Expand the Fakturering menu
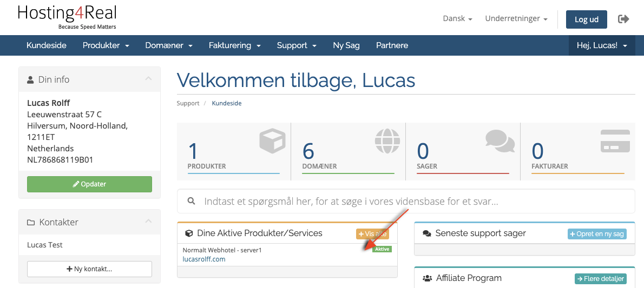Screen dimensions: 644x288 234,45
